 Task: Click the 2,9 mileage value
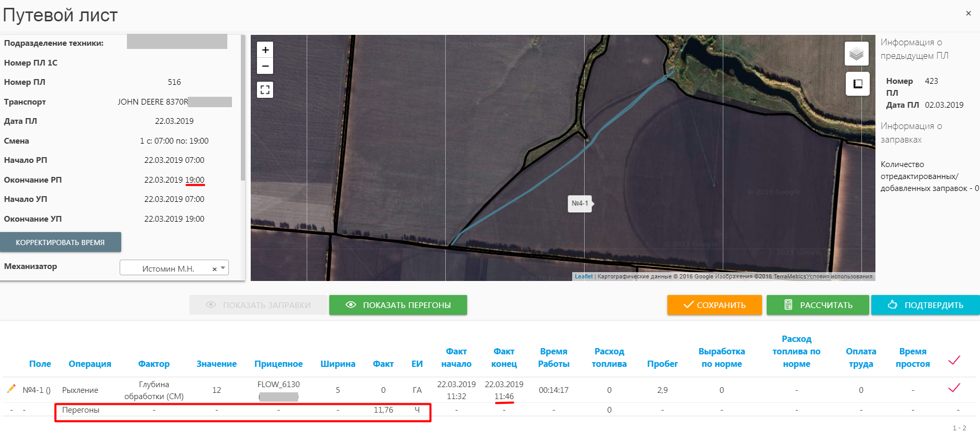[662, 390]
